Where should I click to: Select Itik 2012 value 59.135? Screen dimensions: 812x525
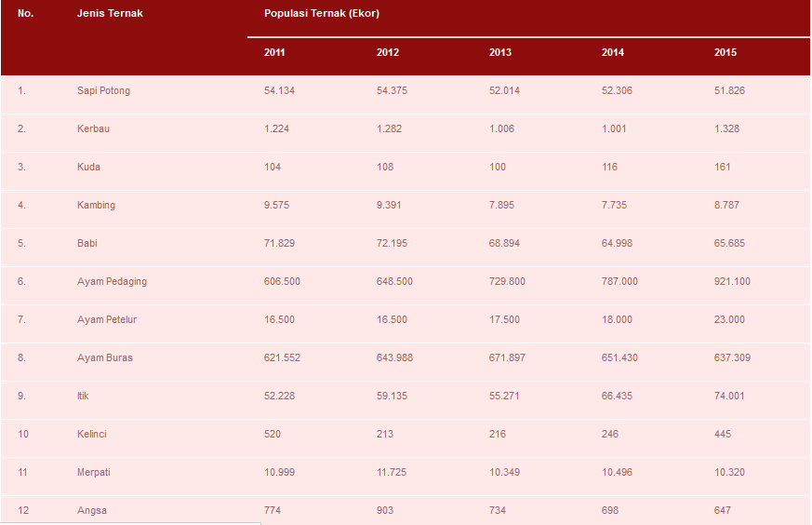click(392, 396)
